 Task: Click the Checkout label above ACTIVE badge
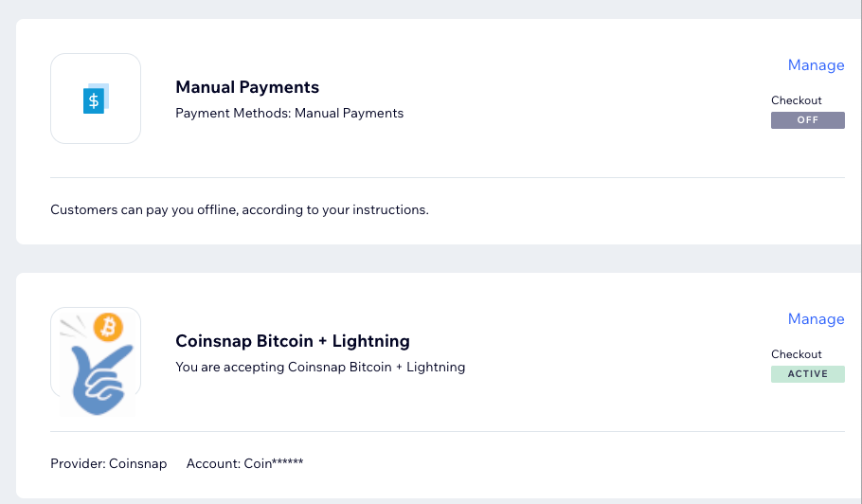tap(796, 354)
